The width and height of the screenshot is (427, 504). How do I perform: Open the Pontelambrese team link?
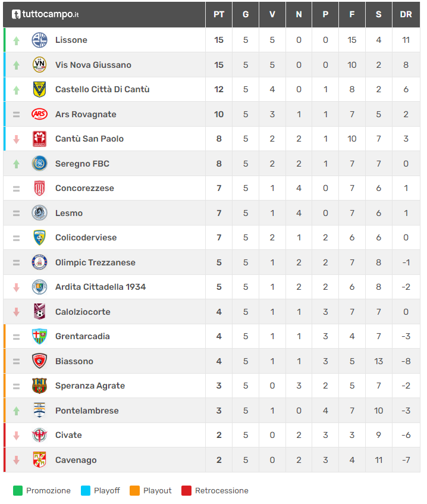click(x=87, y=411)
